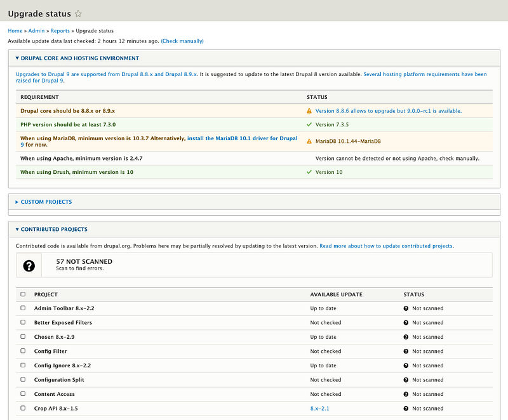Screen dimensions: 508x420
Task: Click warning icon beside Version 8.8.6 status
Action: tap(309, 111)
